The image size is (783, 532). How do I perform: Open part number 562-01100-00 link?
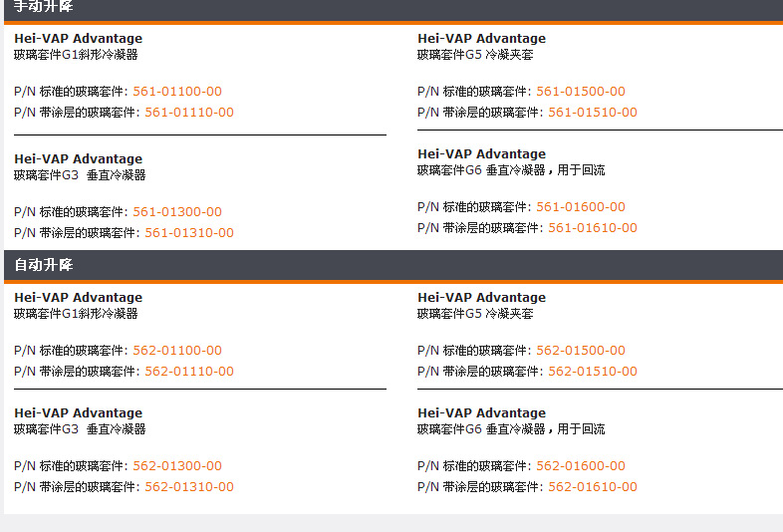pos(177,351)
